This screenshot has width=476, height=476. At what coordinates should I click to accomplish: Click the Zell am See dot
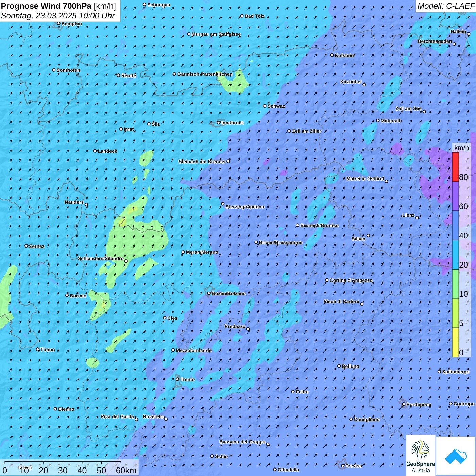click(424, 111)
